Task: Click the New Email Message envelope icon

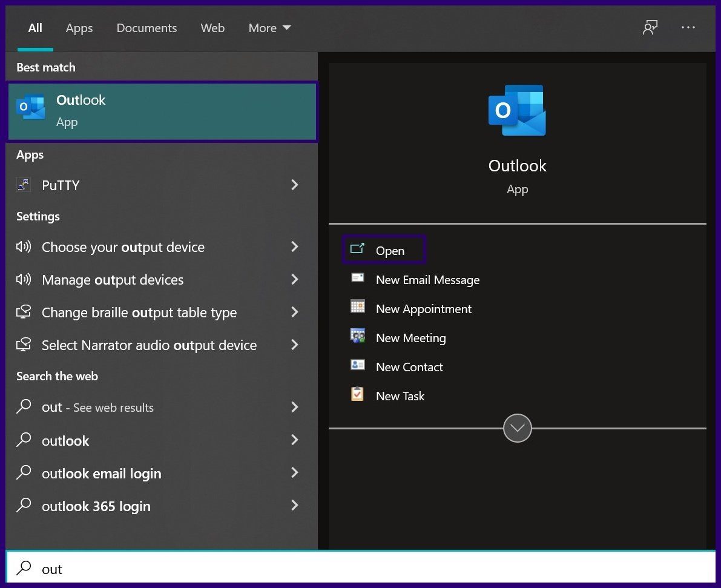Action: click(x=357, y=277)
